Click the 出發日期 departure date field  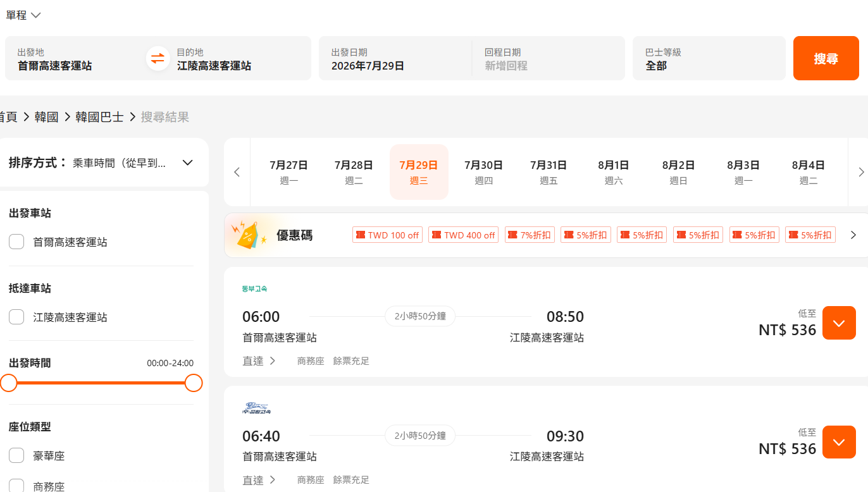[x=395, y=58]
